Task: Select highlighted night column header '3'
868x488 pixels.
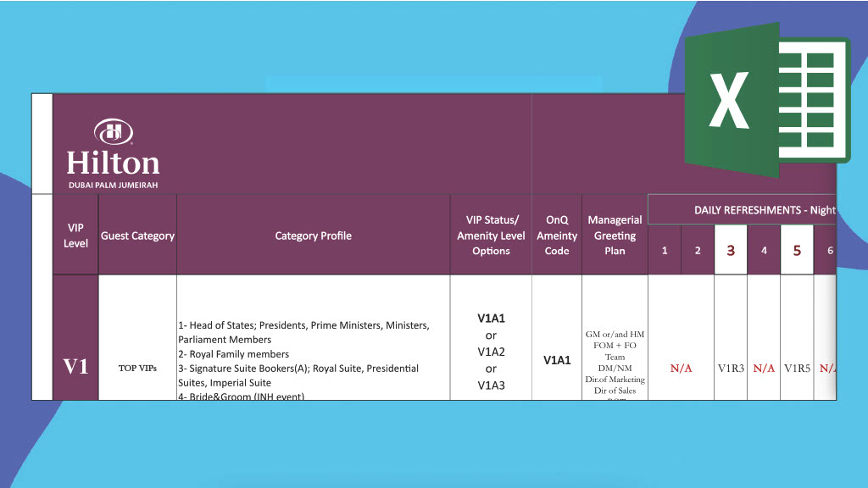Action: point(731,250)
